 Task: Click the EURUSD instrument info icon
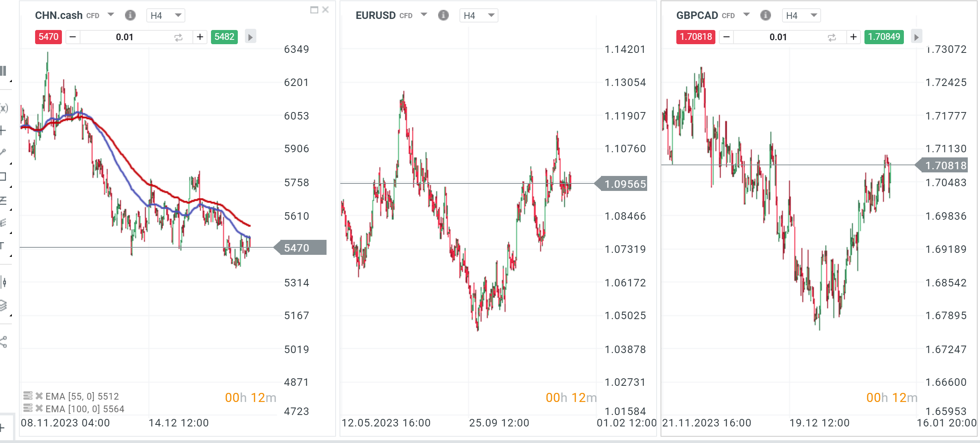click(443, 15)
